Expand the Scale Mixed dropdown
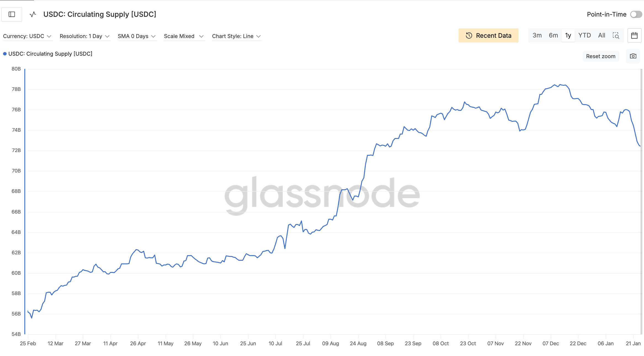644x356 pixels. pos(183,36)
